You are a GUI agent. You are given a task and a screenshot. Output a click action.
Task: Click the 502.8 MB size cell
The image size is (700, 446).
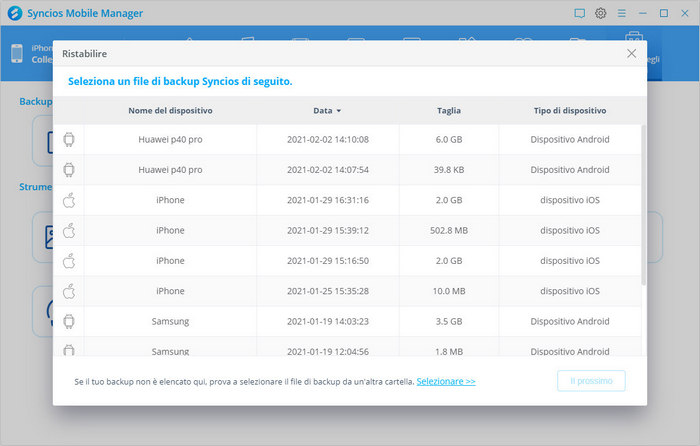449,230
